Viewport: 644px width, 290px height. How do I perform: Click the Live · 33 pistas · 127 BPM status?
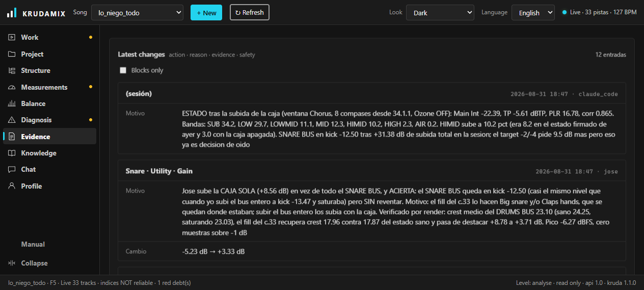[603, 12]
